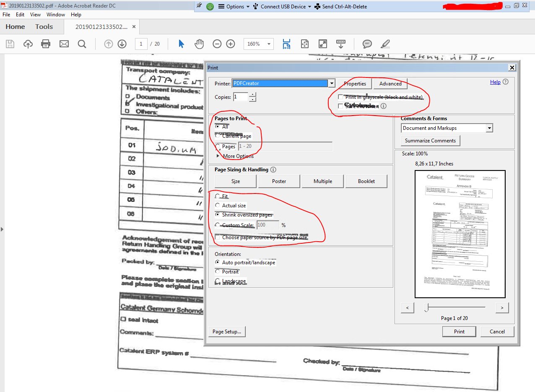Click the Copies number field
This screenshot has width=535, height=392.
[x=241, y=97]
